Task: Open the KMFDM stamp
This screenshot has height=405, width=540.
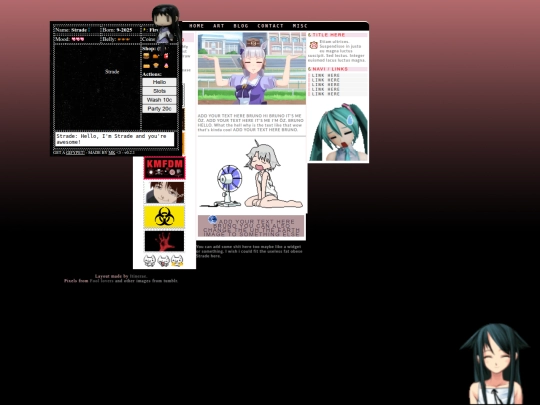Action: coord(165,168)
